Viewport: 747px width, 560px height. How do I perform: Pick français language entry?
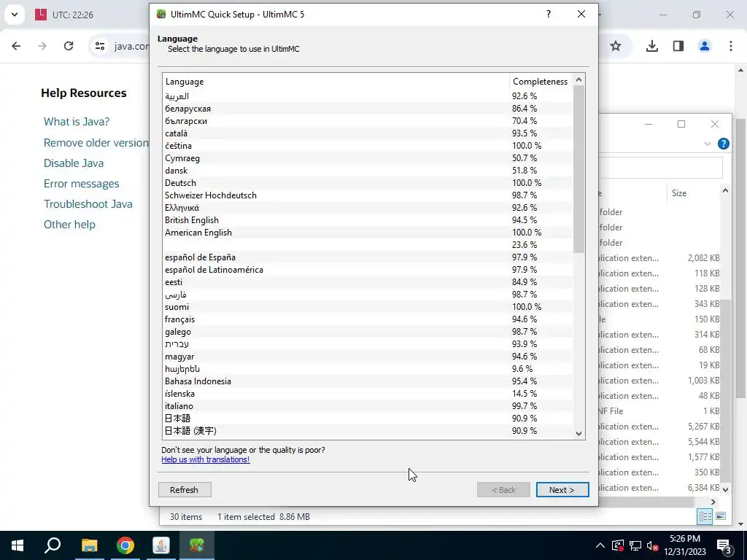[368, 319]
